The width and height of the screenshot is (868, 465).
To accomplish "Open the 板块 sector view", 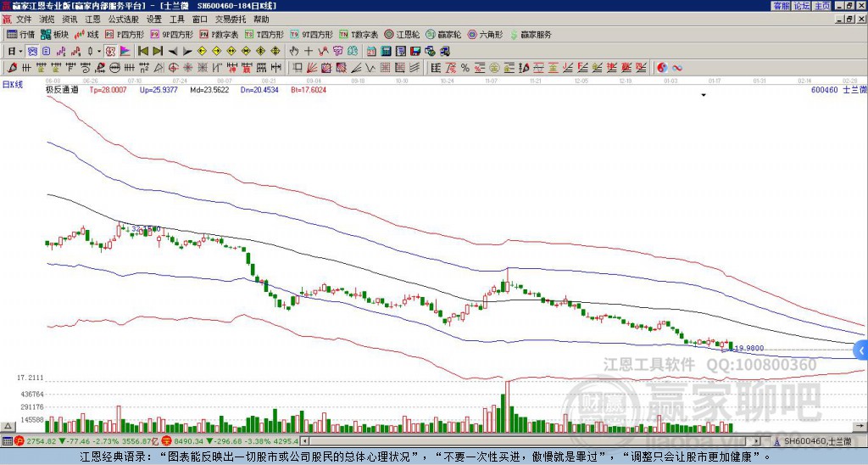I will point(54,34).
